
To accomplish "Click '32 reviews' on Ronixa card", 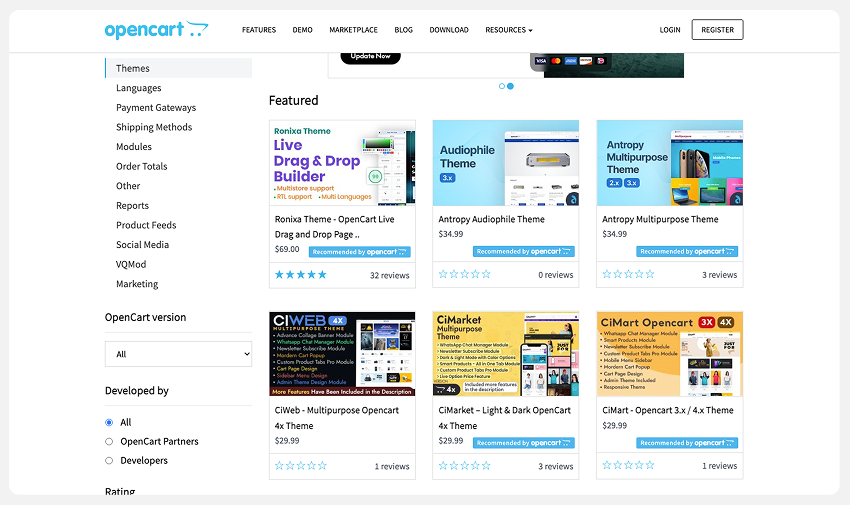I will coord(389,275).
